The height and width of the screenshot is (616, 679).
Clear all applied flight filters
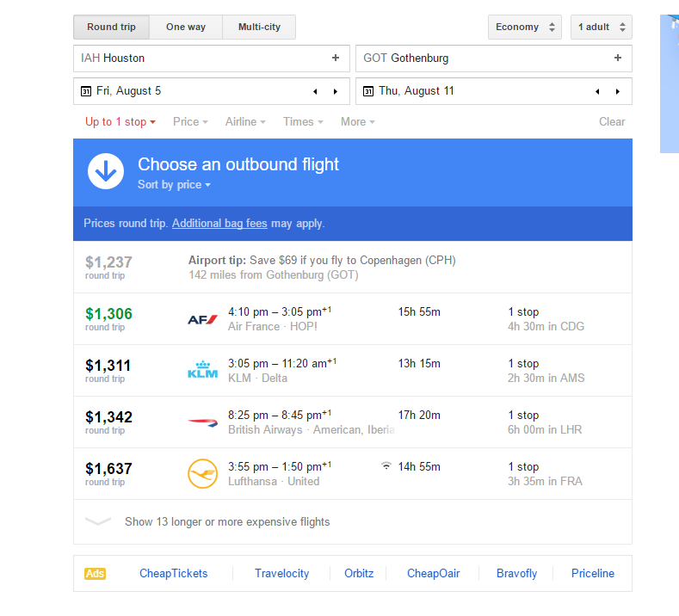[x=612, y=122]
